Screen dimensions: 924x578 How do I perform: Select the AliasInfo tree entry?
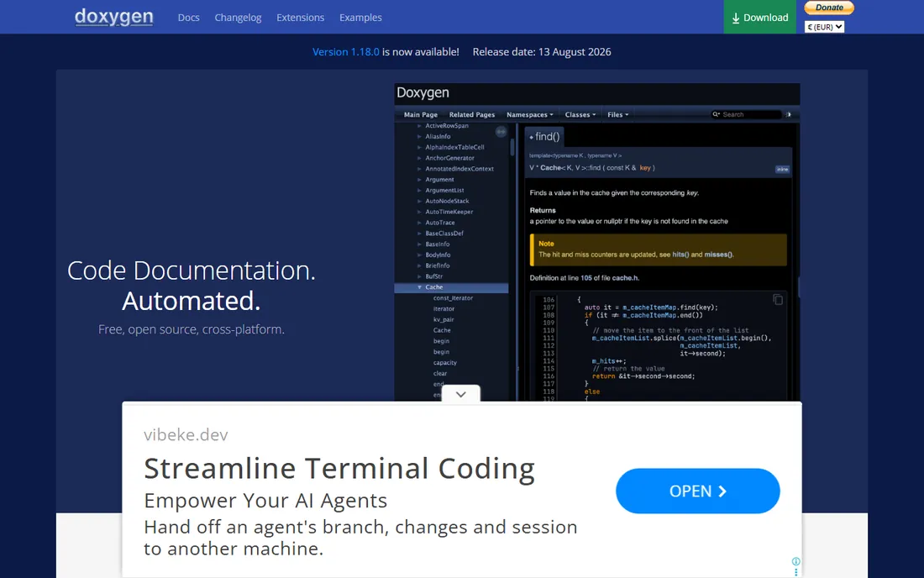[x=438, y=137]
